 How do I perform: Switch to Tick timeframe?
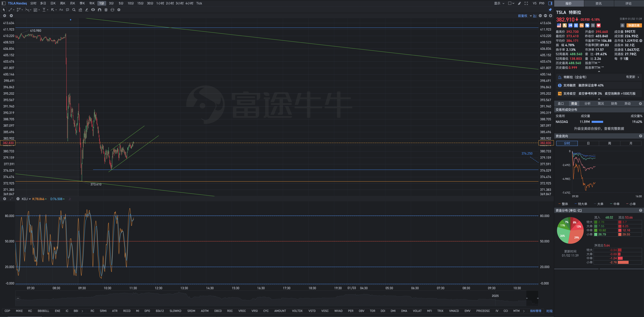199,3
